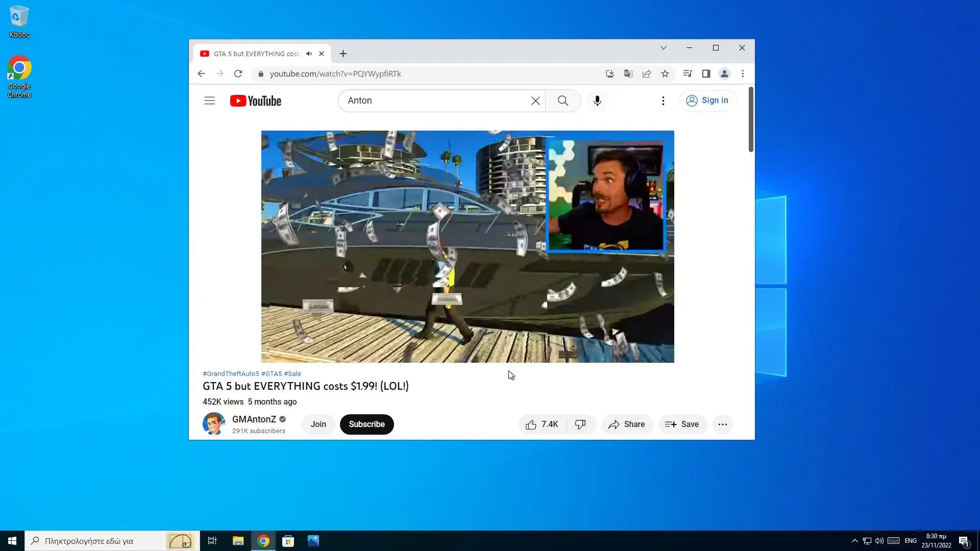This screenshot has height=551, width=980.
Task: Open YouTube settings three-dot menu
Action: coord(663,101)
